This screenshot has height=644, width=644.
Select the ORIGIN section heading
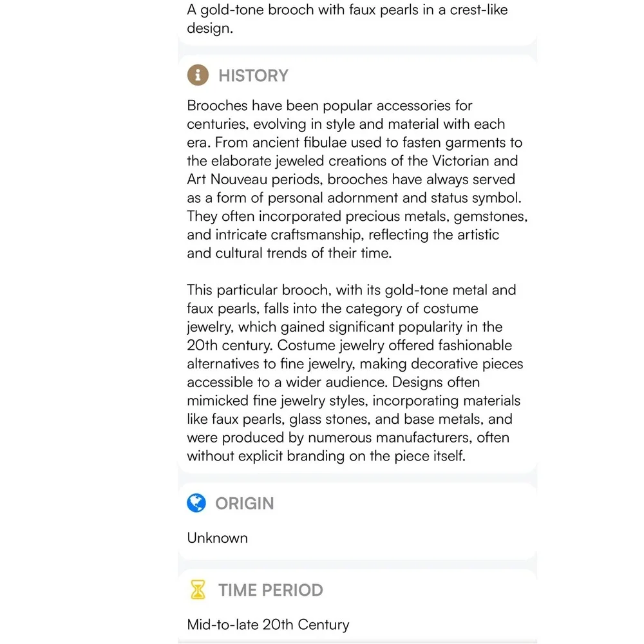pyautogui.click(x=244, y=504)
